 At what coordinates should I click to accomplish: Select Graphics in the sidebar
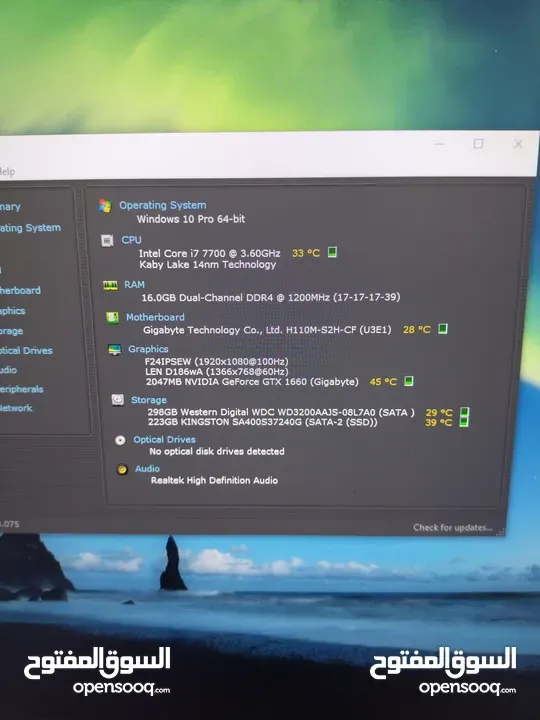pos(12,311)
